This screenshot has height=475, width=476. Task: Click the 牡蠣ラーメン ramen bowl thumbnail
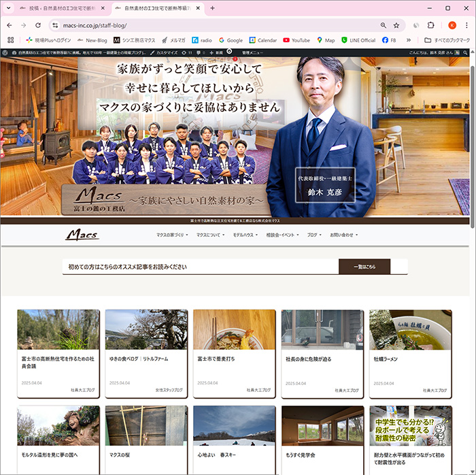[x=411, y=329]
